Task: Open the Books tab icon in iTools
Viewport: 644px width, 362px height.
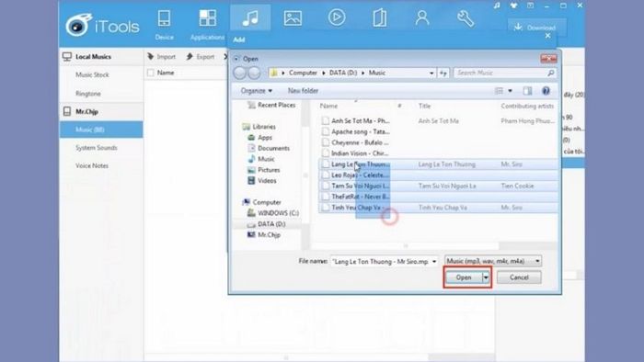Action: pyautogui.click(x=379, y=18)
